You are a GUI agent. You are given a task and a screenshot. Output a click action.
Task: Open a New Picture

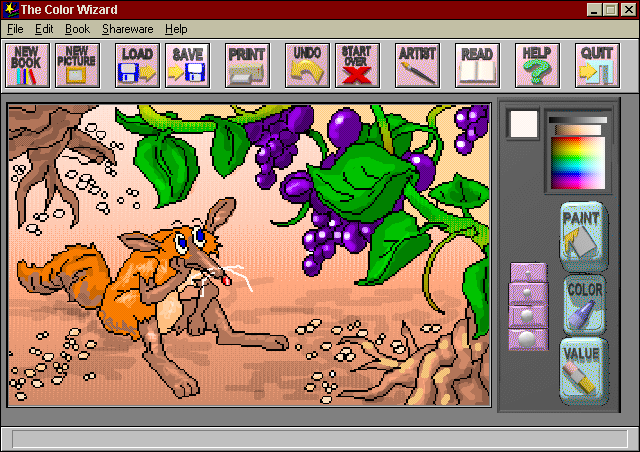[x=78, y=65]
